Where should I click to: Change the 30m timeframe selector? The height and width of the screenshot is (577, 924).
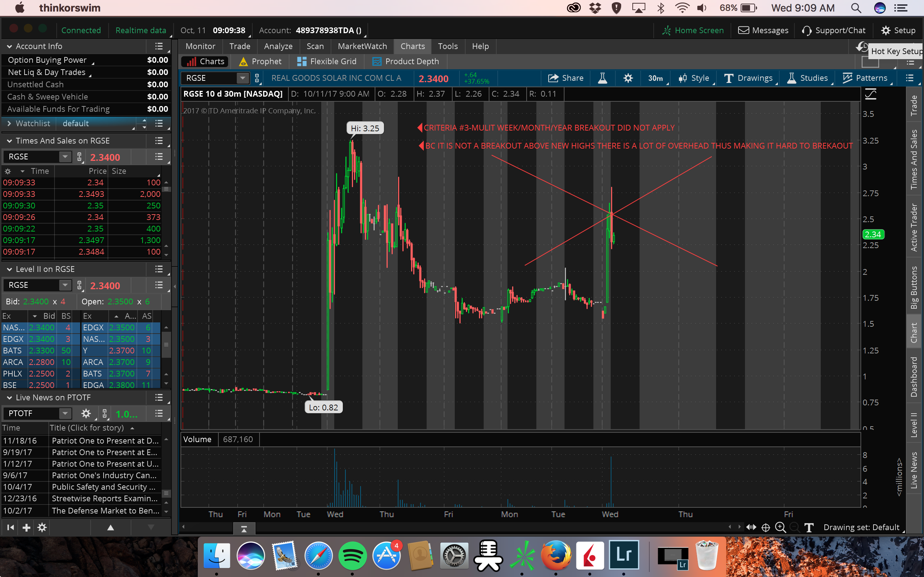pos(655,78)
